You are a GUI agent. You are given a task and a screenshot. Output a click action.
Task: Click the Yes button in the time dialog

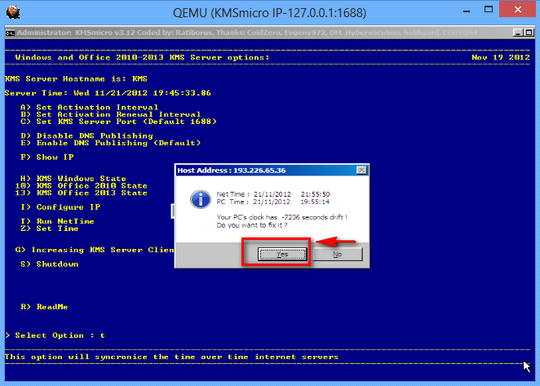pos(282,254)
